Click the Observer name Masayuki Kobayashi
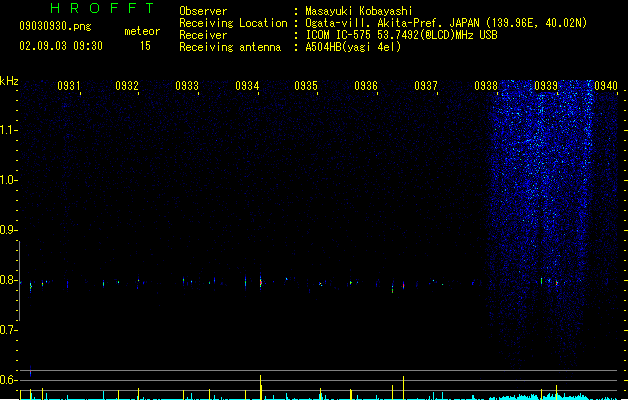Screen dimensions: 629x400 coord(359,11)
